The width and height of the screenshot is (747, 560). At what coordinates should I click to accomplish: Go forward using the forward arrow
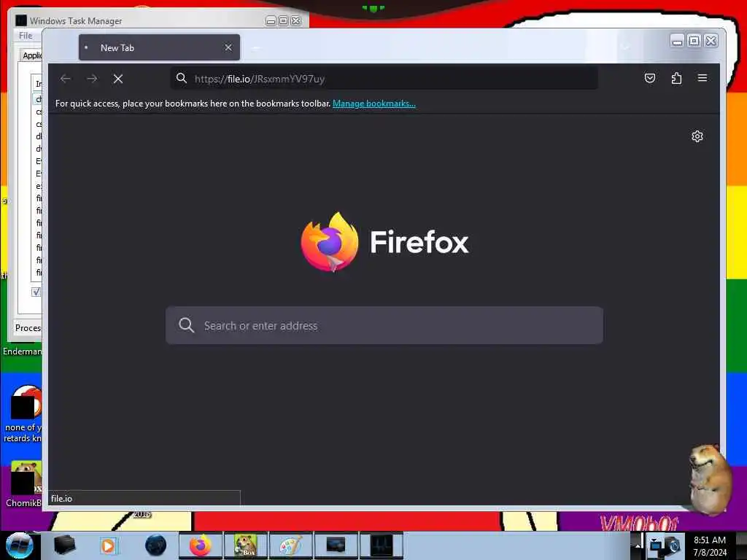[x=92, y=79]
